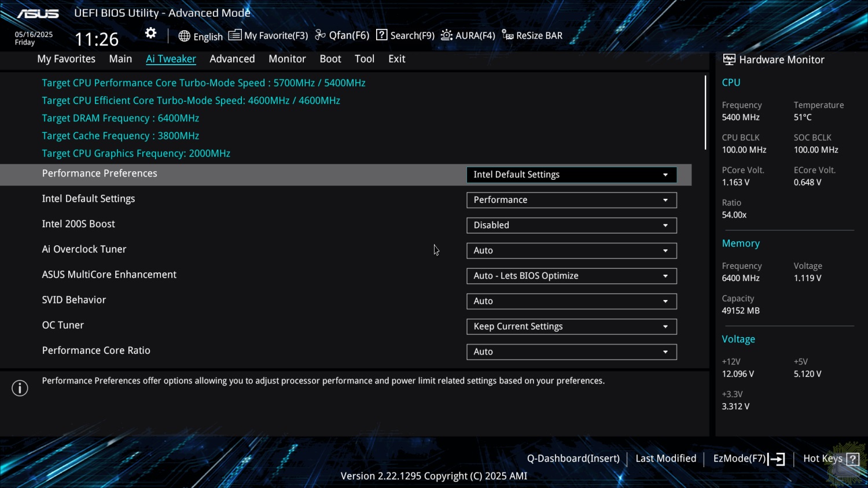
Task: Change language from English
Action: pos(208,36)
